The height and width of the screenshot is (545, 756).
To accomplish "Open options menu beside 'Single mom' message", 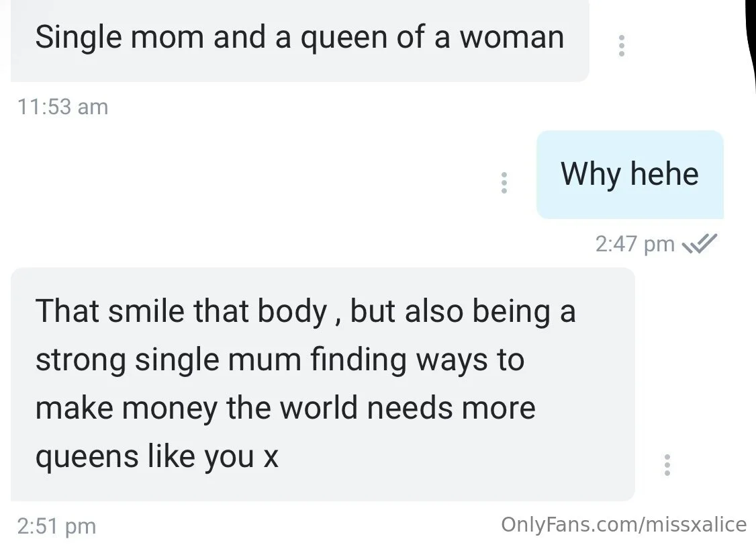I will tap(621, 45).
